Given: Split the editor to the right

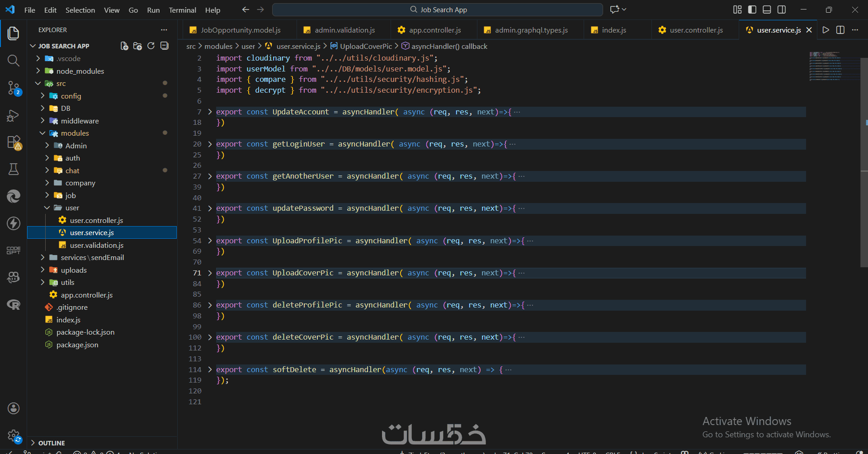Looking at the screenshot, I should click(840, 30).
